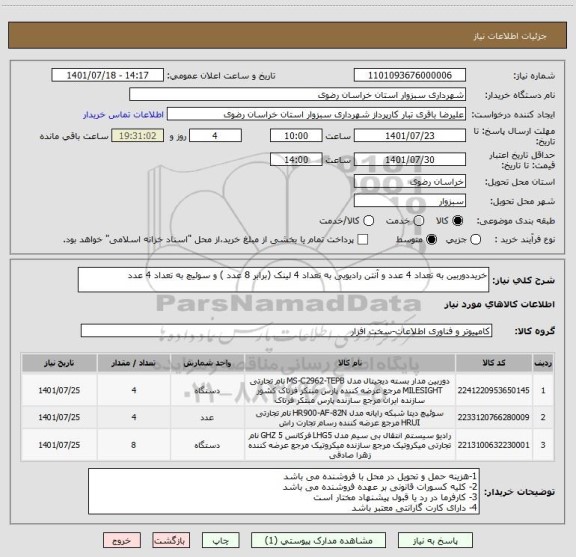Click the نام کالا column header
This screenshot has height=557, width=576.
click(x=350, y=363)
